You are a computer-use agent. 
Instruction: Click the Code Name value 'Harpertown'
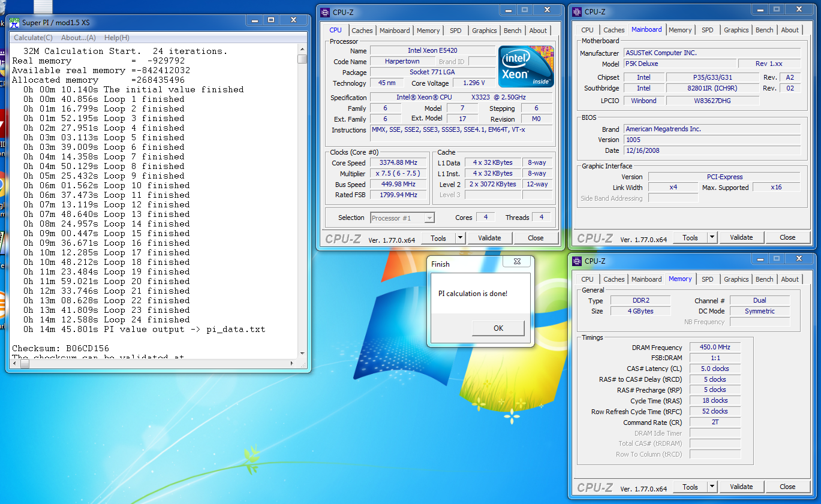tap(402, 62)
